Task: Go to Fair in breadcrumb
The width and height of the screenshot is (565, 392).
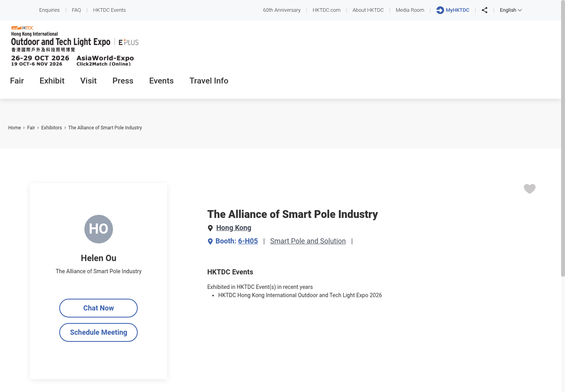Action: coord(31,128)
